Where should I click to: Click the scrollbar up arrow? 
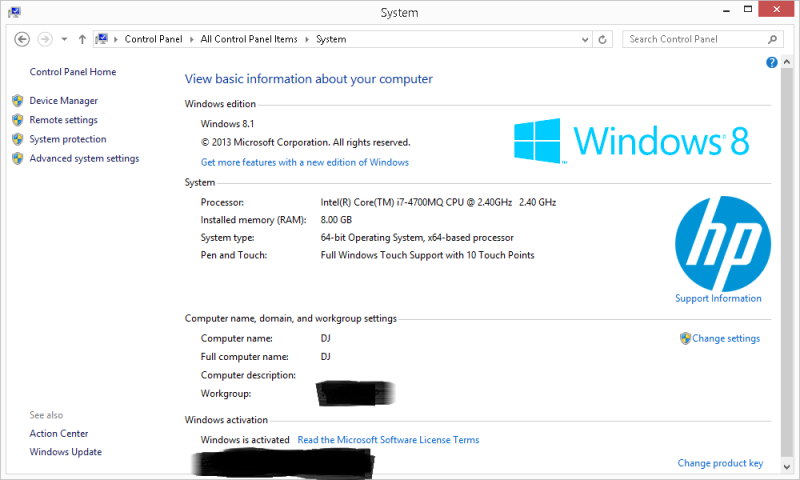[x=786, y=62]
